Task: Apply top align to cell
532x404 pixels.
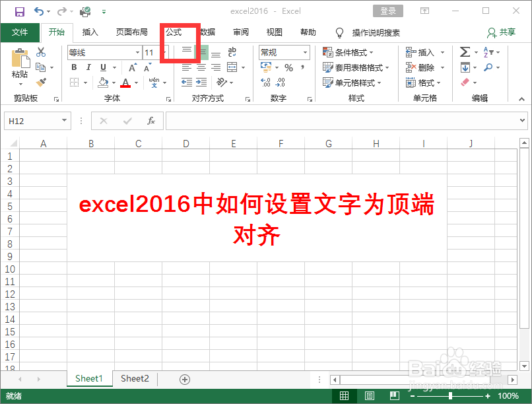Action: click(187, 50)
